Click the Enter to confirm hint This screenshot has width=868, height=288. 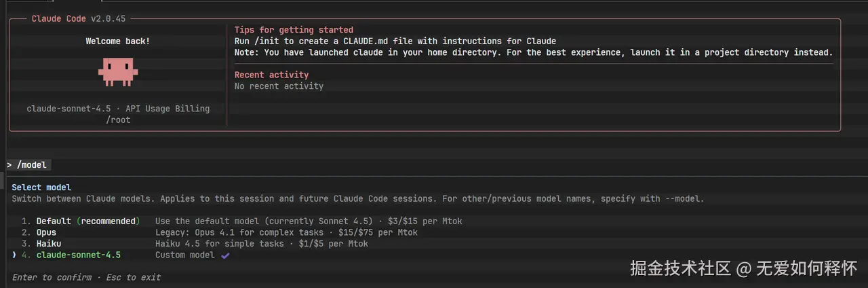click(x=52, y=277)
